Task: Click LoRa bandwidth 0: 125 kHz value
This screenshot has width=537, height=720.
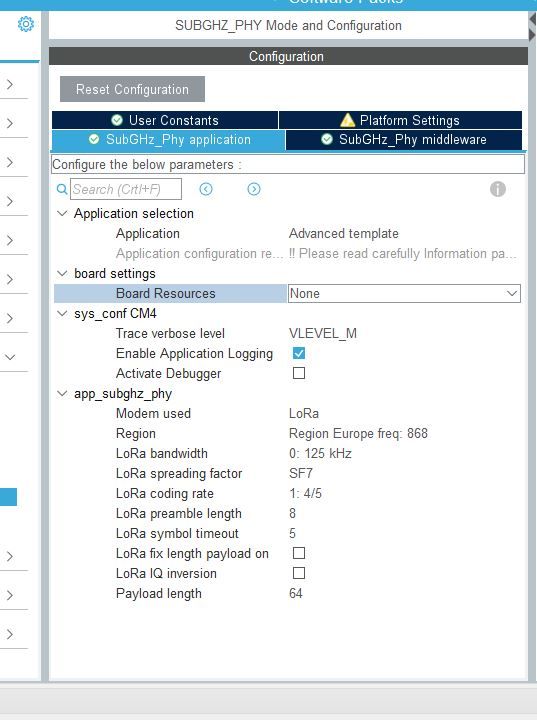Action: tap(320, 454)
